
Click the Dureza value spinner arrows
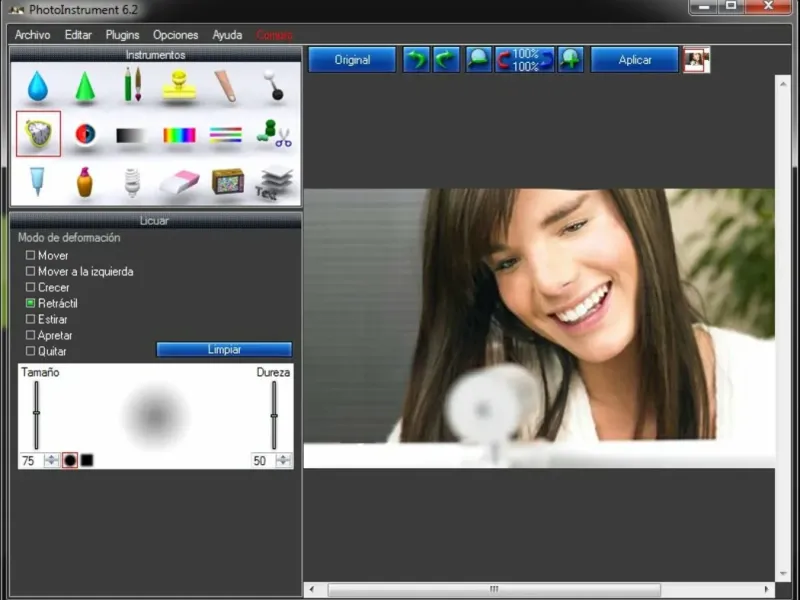pos(283,460)
